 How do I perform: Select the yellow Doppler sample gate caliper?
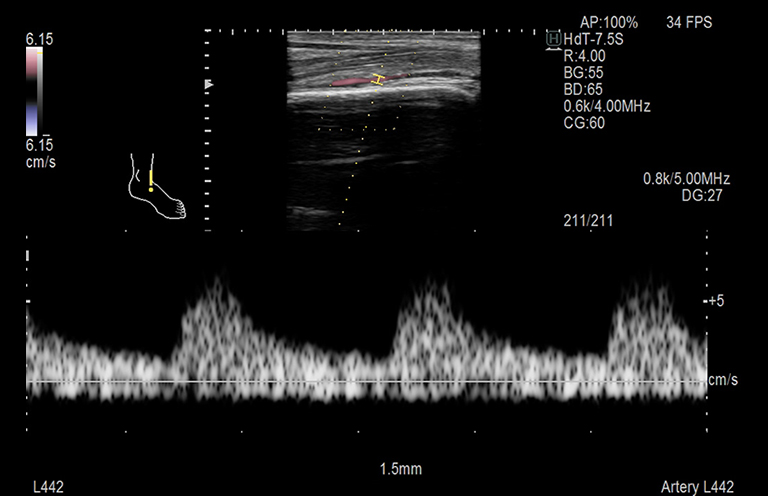[378, 79]
